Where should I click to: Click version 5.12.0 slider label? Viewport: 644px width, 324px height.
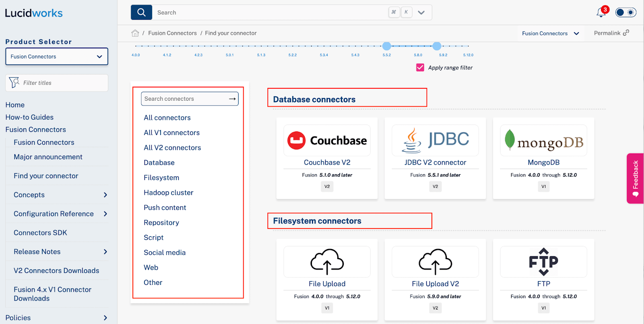point(468,55)
